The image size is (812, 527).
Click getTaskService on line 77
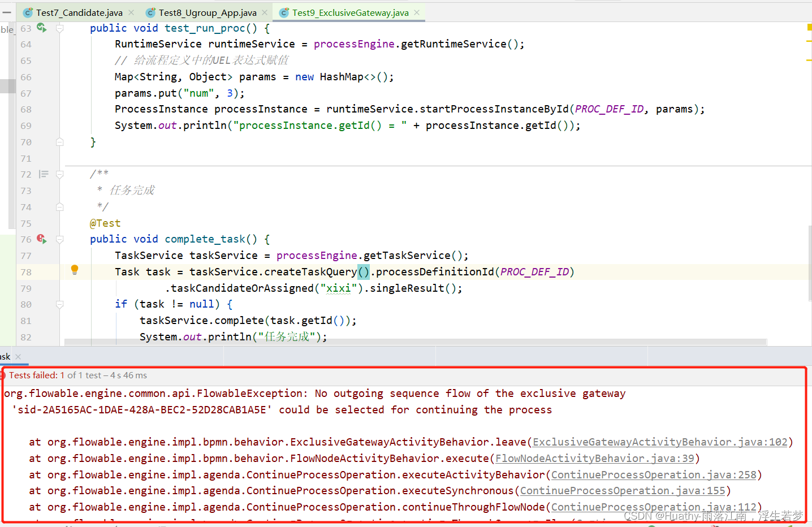[407, 256]
